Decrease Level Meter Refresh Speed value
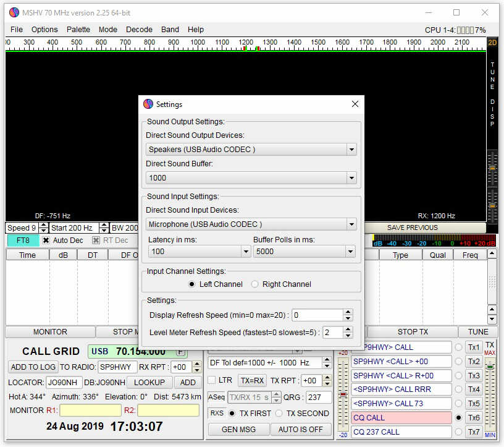The width and height of the screenshot is (504, 447). pyautogui.click(x=348, y=336)
